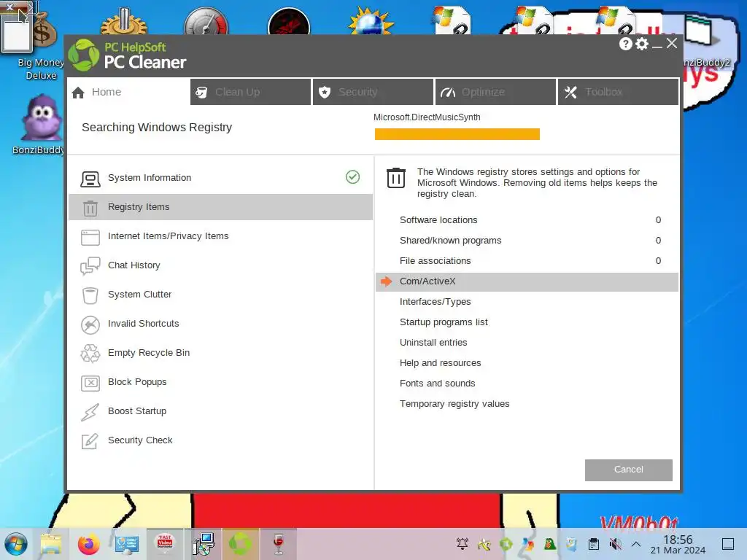Click the Interfaces/Types row
747x560 pixels.
(527, 302)
